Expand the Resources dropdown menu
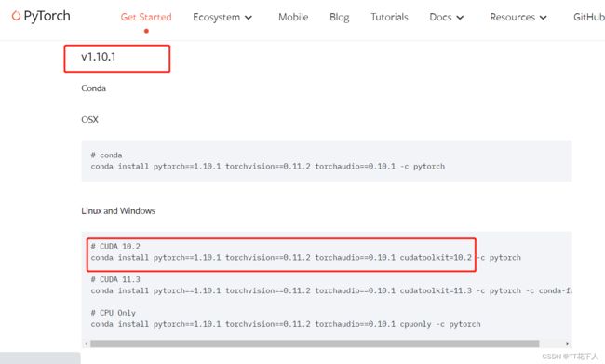This screenshot has width=605, height=364. [518, 17]
